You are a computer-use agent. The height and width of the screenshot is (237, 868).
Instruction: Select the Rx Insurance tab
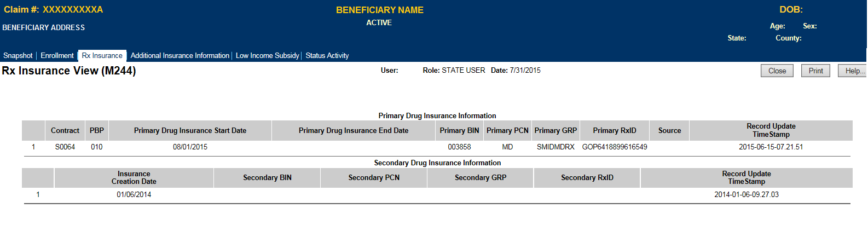(102, 55)
